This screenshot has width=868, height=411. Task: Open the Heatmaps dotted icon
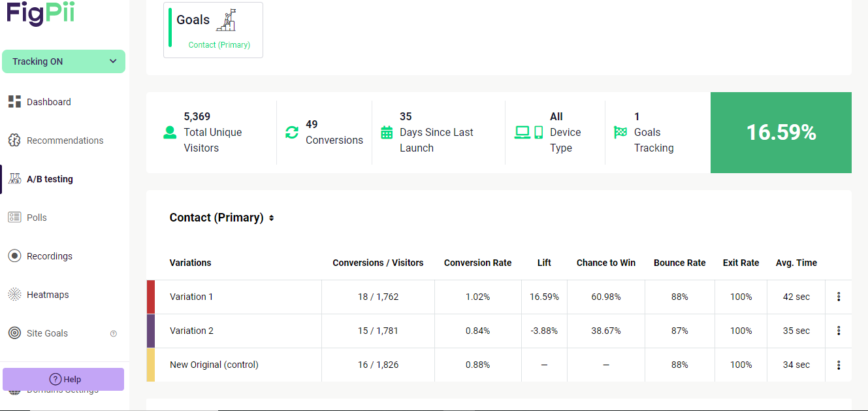pos(14,295)
